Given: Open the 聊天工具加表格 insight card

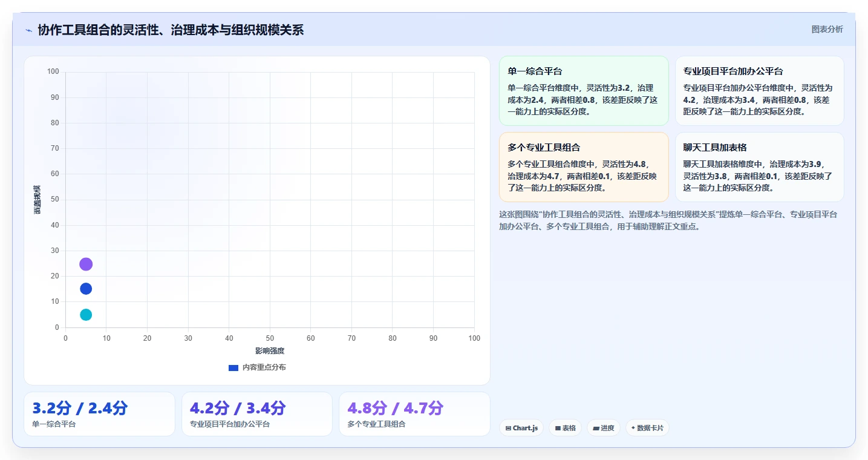Looking at the screenshot, I should click(759, 167).
